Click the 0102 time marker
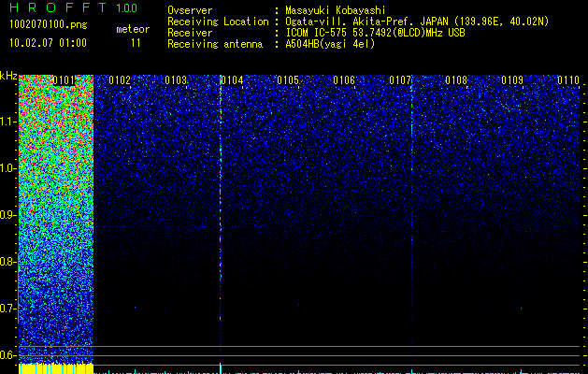This screenshot has height=374, width=588. 120,80
